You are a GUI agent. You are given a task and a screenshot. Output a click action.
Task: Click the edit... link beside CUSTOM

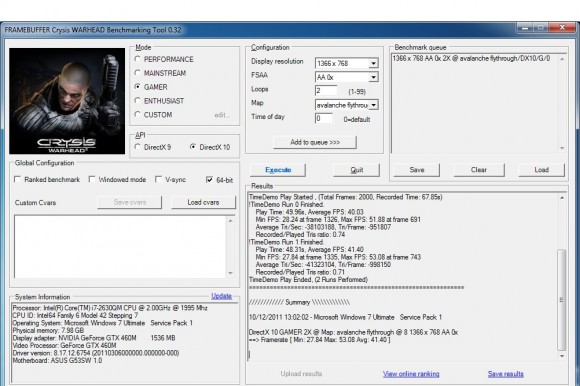tap(222, 115)
